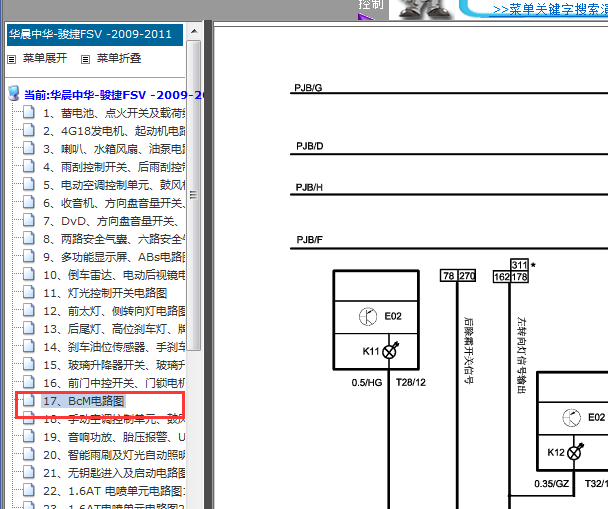Select item 17 BcM电路图

[83, 401]
